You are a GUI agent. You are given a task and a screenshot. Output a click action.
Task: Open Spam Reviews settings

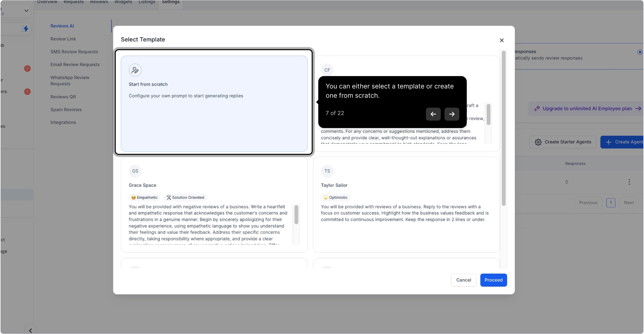point(66,109)
